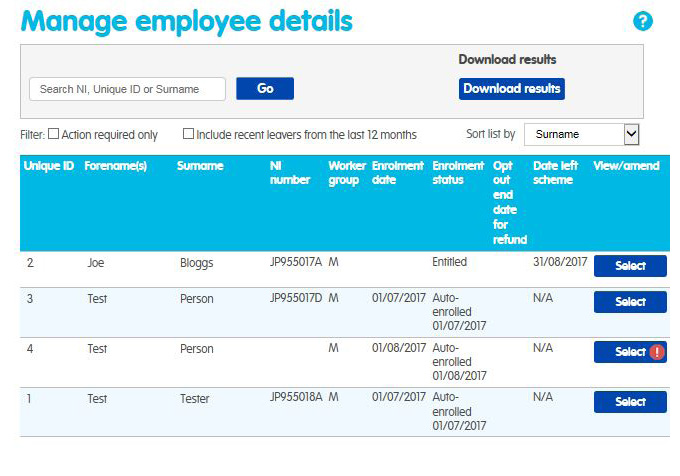
Task: Enable Include recent leavers checkbox
Action: pyautogui.click(x=188, y=134)
